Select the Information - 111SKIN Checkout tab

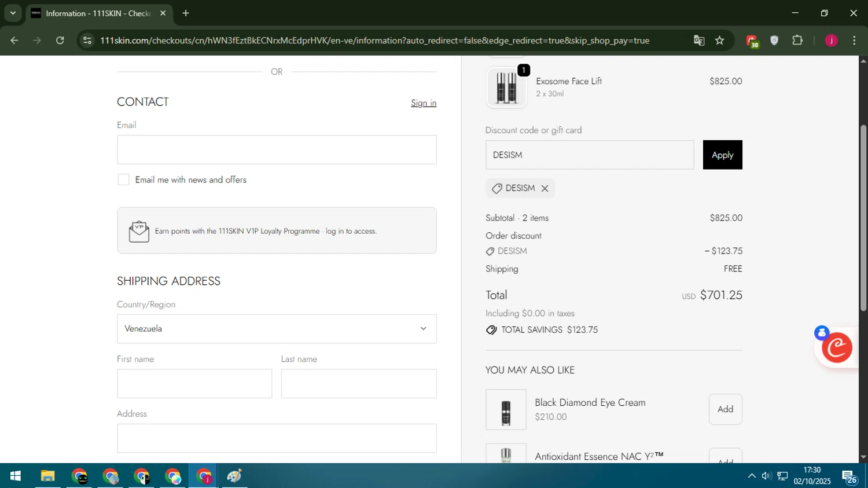point(99,13)
